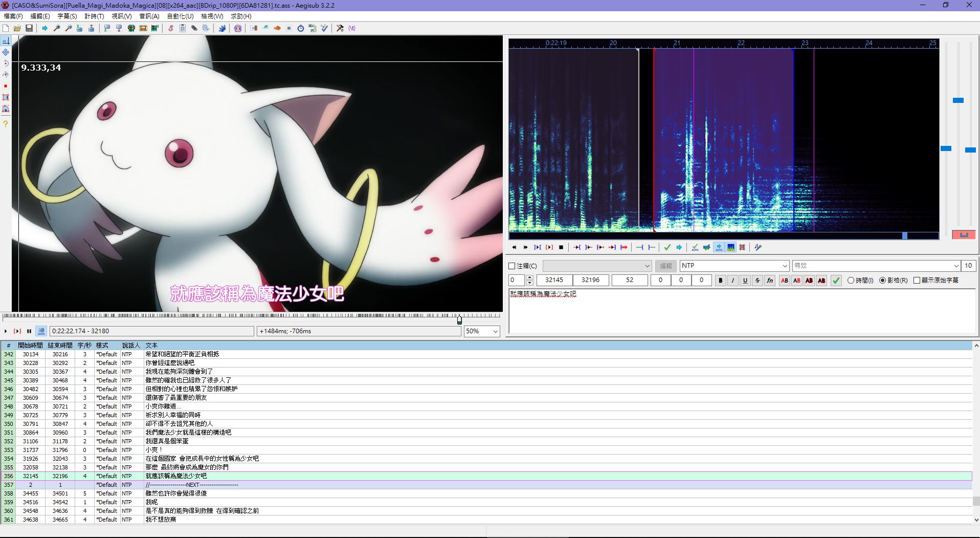This screenshot has width=980, height=538.
Task: Click the previous line audio button
Action: (x=514, y=247)
